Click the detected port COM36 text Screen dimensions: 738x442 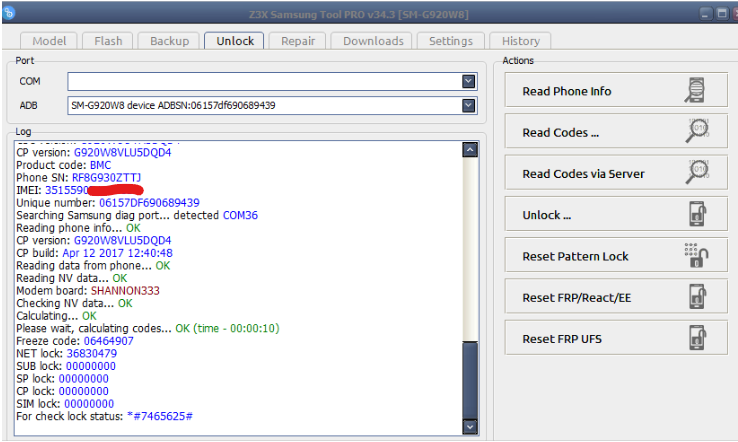tap(240, 215)
